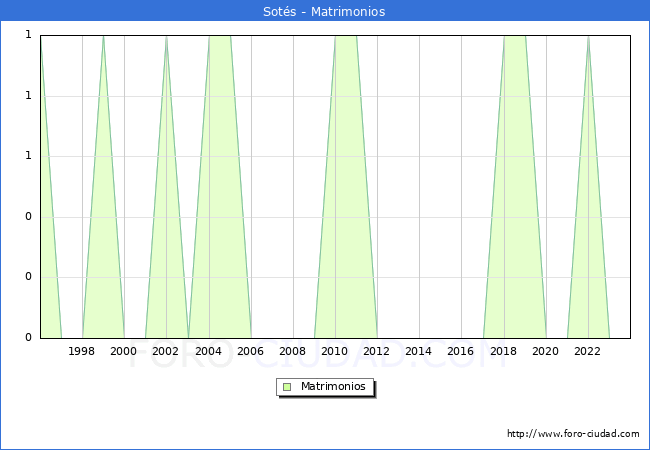
Task: Select the 1998 label on the x-axis
Action: coord(82,351)
